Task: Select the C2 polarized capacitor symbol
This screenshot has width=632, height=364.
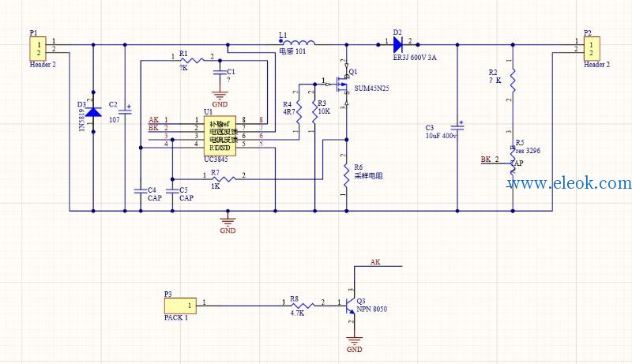Action: pyautogui.click(x=125, y=111)
